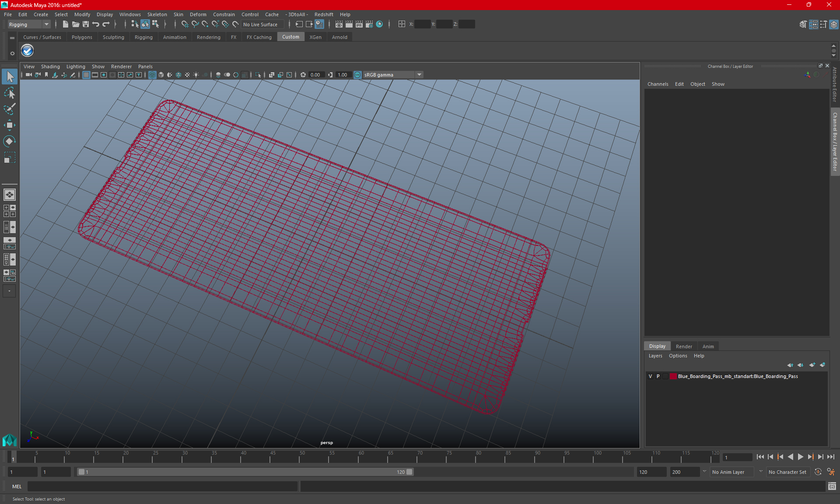840x504 pixels.
Task: Click the MEL command line input
Action: coord(163,486)
